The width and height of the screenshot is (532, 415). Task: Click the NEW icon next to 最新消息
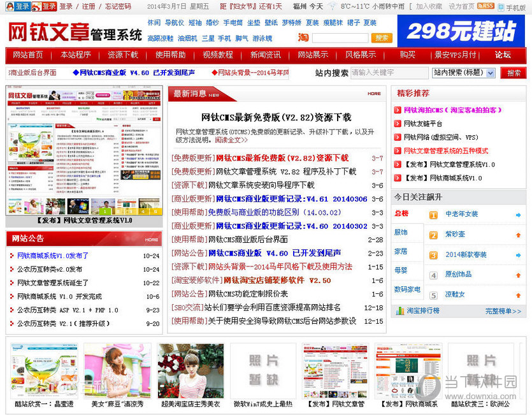215,95
